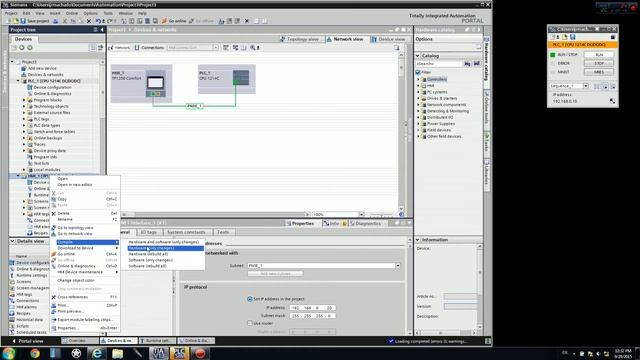This screenshot has height=360, width=640.
Task: Click the Hardware catalog side tab
Action: (487, 62)
